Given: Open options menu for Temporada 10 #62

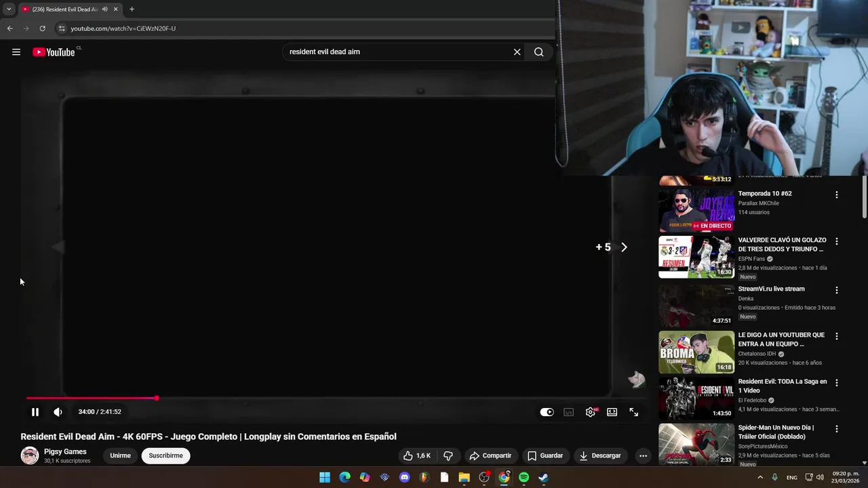Looking at the screenshot, I should click(x=836, y=195).
